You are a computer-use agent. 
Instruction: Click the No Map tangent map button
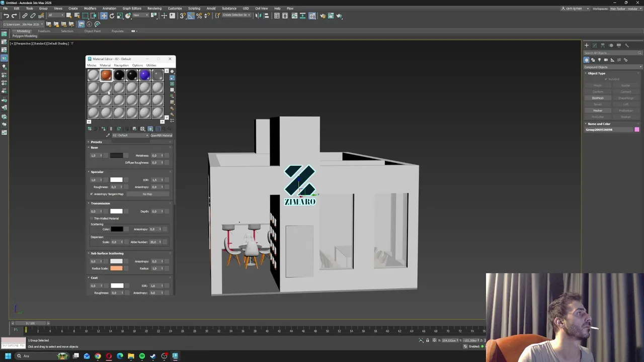click(147, 194)
